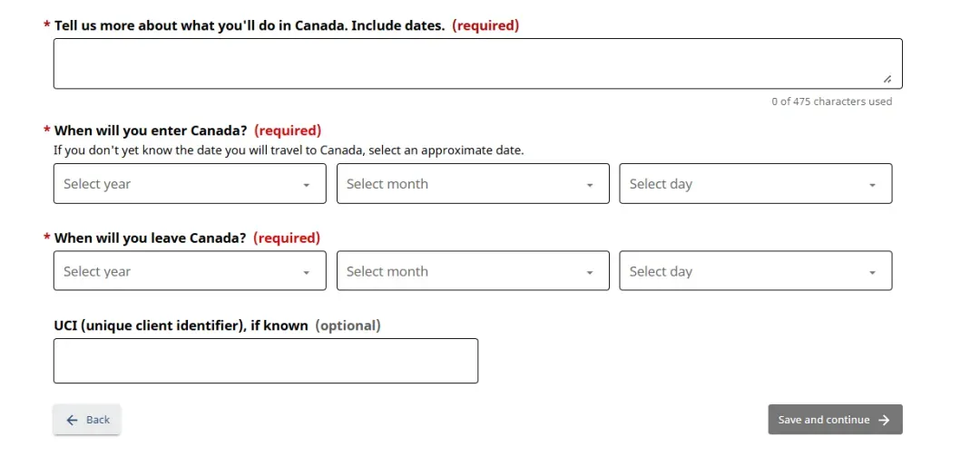Click the text area resize handle
This screenshot has width=980, height=456.
[887, 79]
